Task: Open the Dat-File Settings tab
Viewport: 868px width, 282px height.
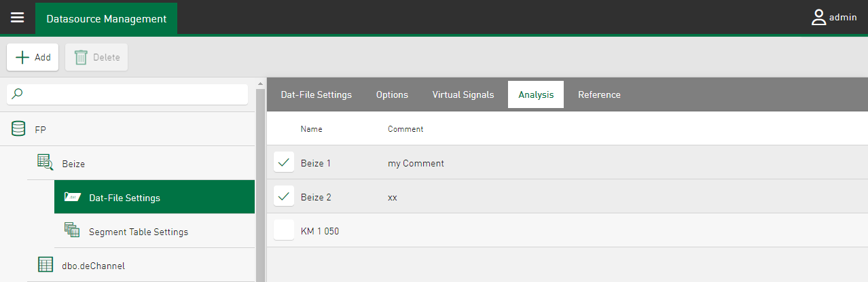Action: tap(317, 95)
